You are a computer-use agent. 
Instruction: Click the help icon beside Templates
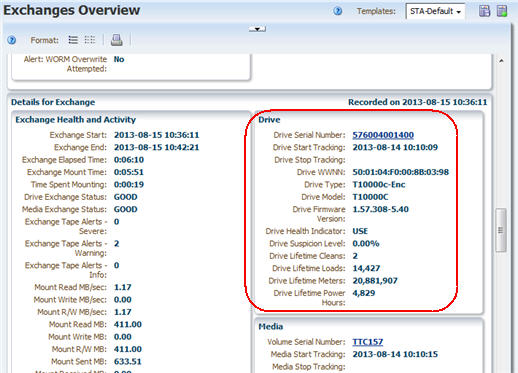(338, 11)
